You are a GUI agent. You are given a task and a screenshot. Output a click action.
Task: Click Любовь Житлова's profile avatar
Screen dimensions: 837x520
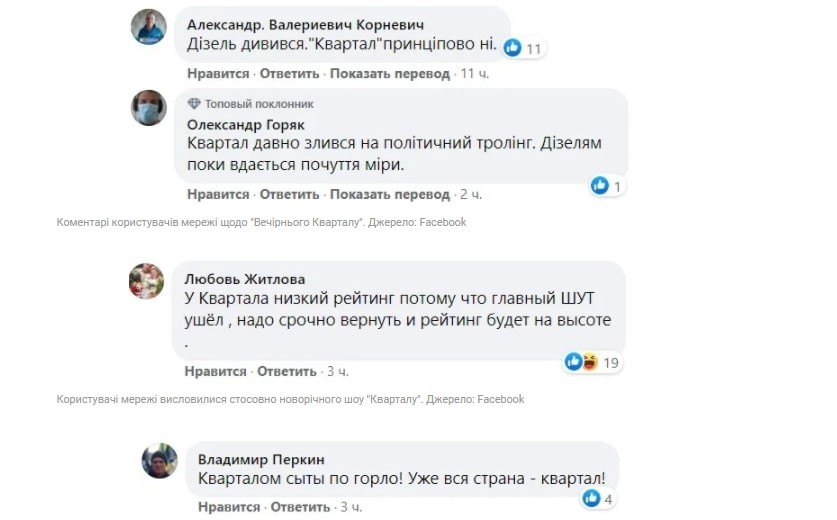pyautogui.click(x=146, y=281)
